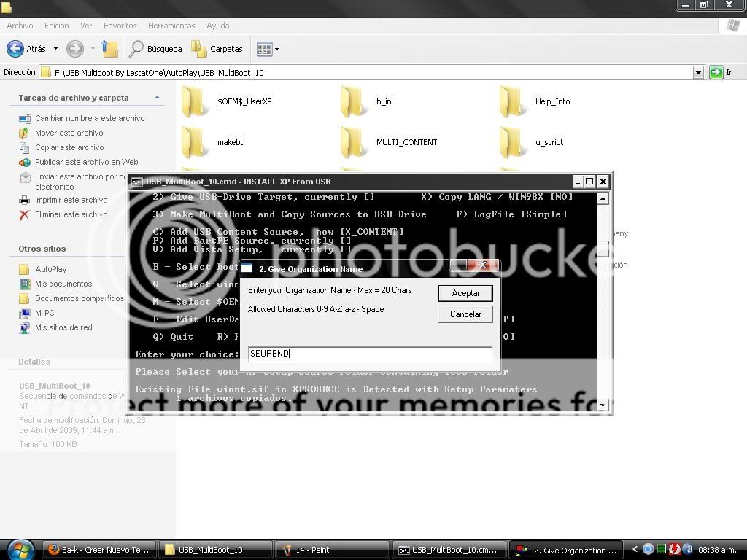This screenshot has height=560, width=747.
Task: Click the Aceptar button in dialog
Action: (465, 293)
